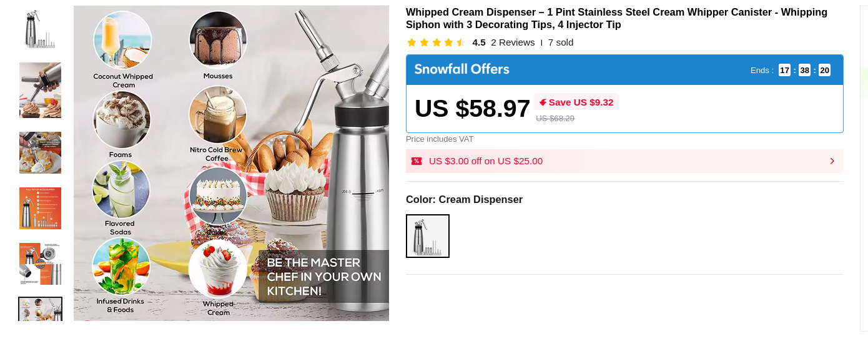The height and width of the screenshot is (341, 868).
Task: Expand the US $3.00 off coupon arrow
Action: (832, 161)
